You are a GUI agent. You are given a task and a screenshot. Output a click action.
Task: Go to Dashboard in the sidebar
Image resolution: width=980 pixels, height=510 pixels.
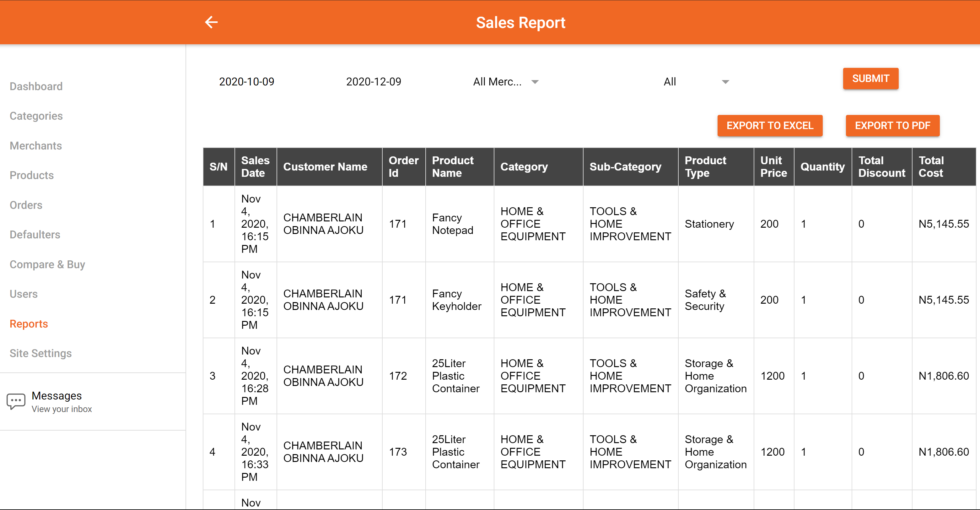coord(36,86)
